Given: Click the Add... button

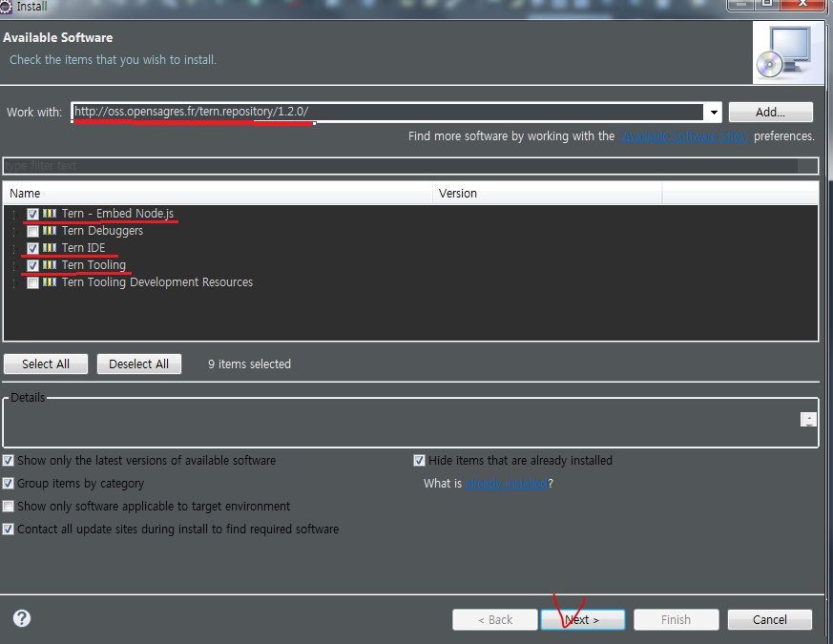Looking at the screenshot, I should click(770, 113).
